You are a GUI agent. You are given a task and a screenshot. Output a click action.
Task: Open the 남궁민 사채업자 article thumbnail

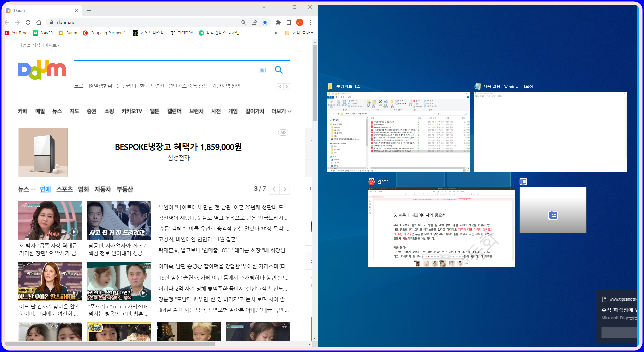[119, 220]
